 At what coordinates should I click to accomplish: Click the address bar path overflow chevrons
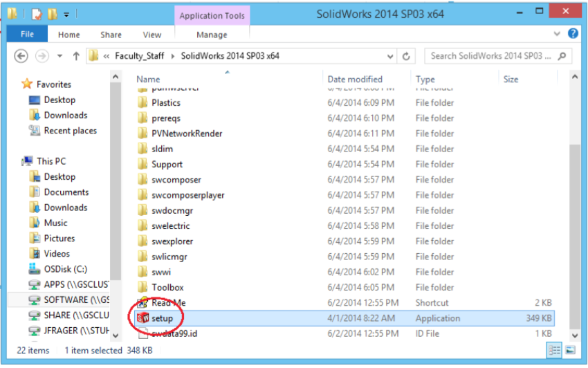tap(107, 56)
